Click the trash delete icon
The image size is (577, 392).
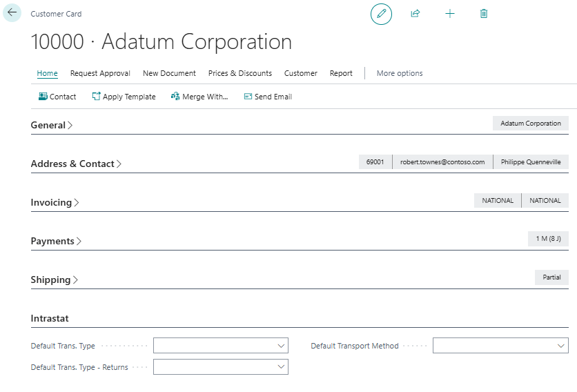[484, 14]
